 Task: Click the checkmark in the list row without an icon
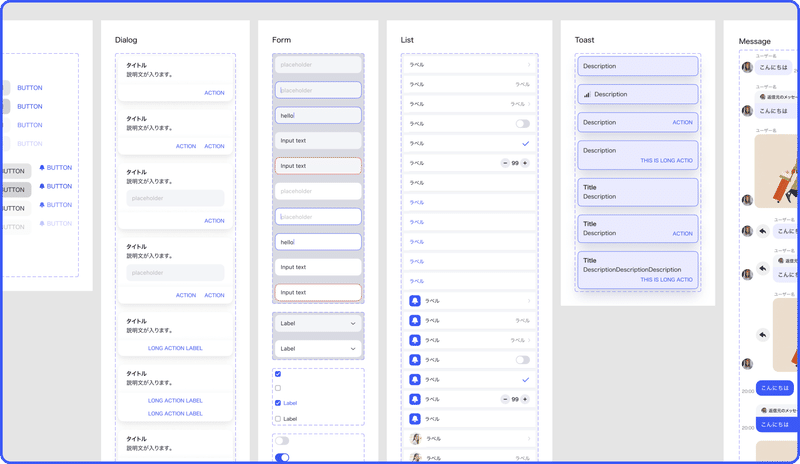(526, 143)
